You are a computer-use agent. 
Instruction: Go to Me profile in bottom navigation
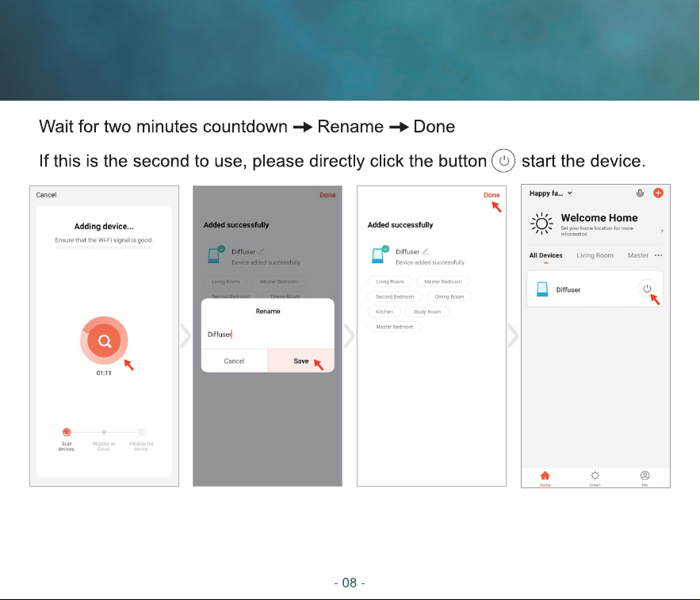645,478
